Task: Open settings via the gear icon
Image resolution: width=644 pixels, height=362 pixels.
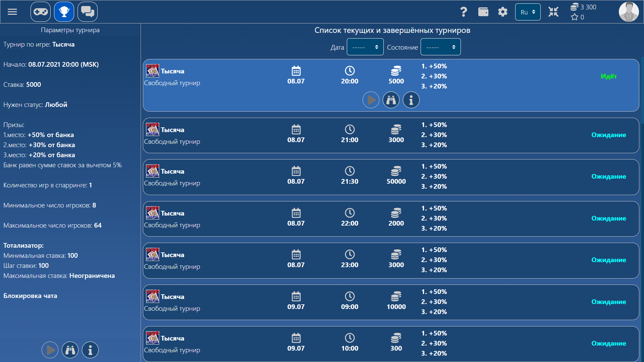Action: pos(502,12)
